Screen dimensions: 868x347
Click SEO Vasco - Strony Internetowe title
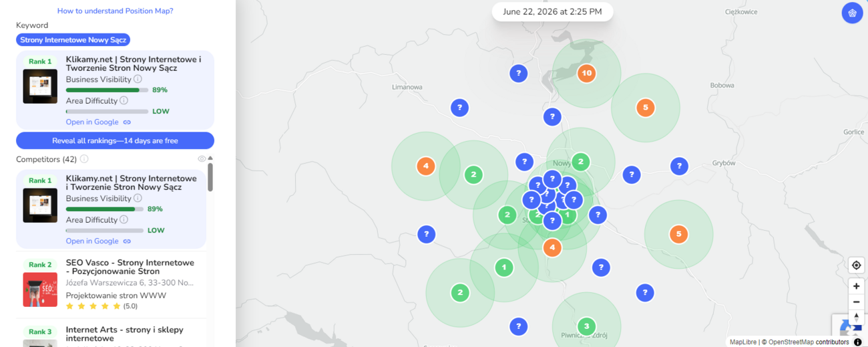pyautogui.click(x=130, y=267)
